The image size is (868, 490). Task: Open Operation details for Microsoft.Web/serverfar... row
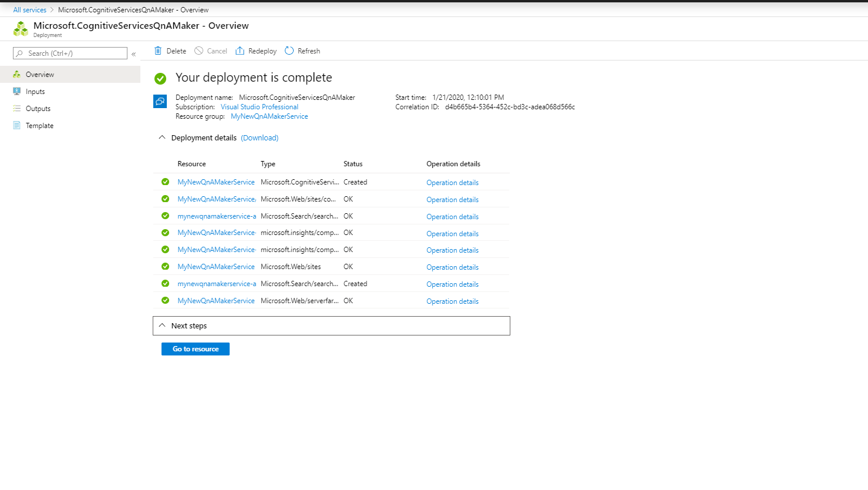452,301
